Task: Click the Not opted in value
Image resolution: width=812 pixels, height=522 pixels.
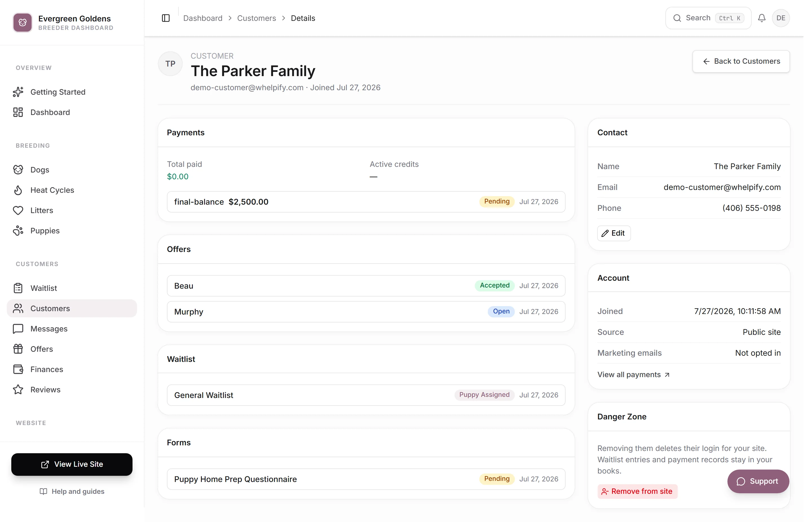Action: tap(758, 353)
